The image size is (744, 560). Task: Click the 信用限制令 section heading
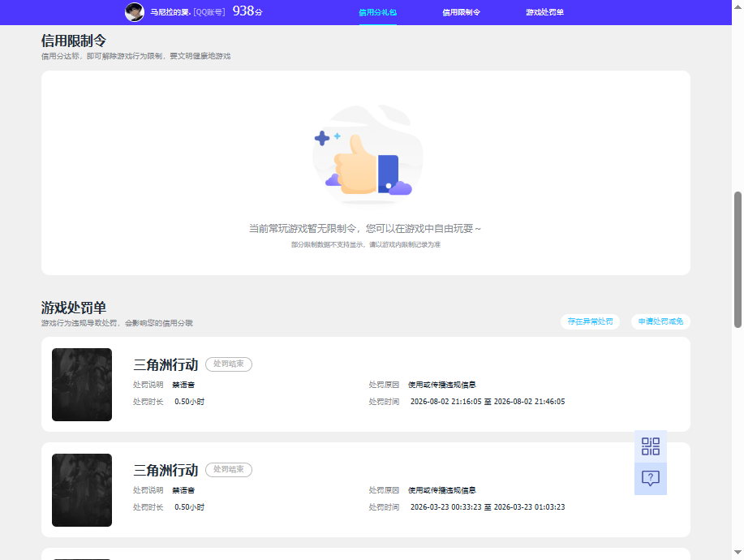(74, 41)
